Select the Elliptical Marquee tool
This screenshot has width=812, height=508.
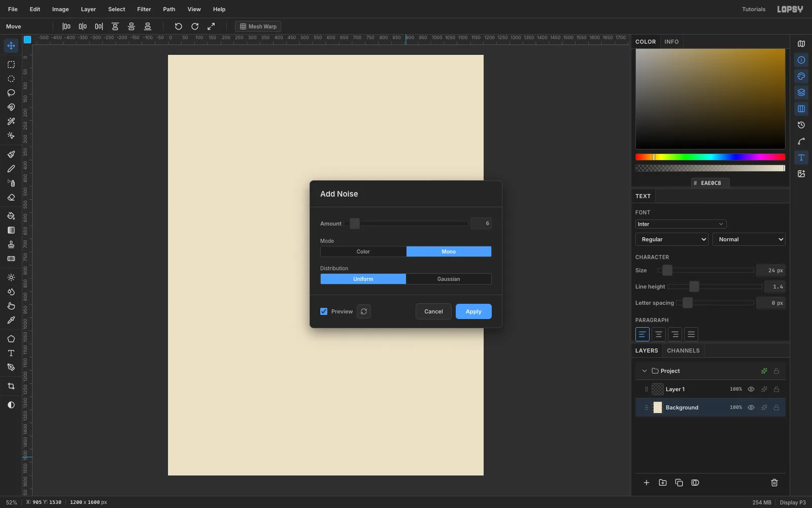[x=11, y=79]
